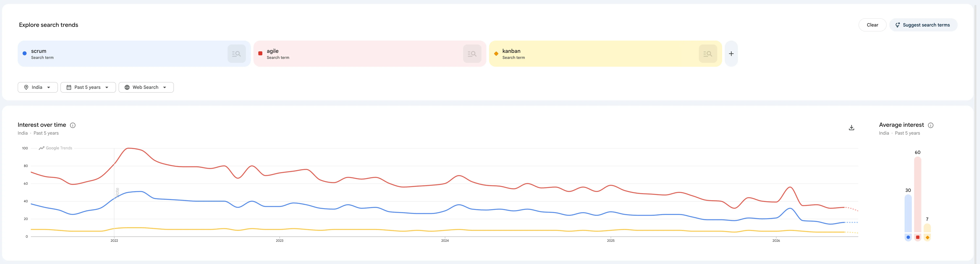Click the sparkle icon in Suggest search terms
Image resolution: width=980 pixels, height=264 pixels.
[897, 25]
